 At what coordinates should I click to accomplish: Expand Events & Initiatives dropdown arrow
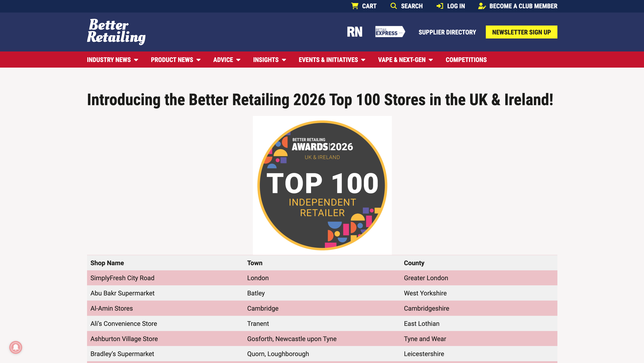(x=363, y=60)
